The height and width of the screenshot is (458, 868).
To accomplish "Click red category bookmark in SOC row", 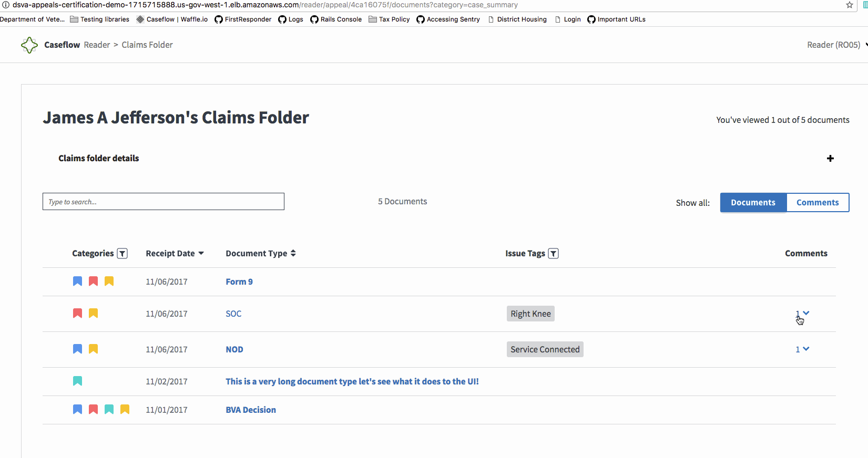I will (x=77, y=314).
